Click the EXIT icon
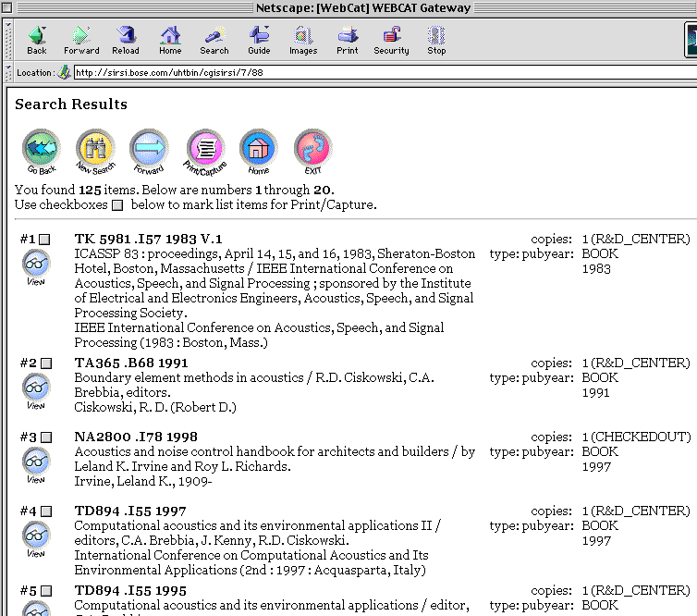 point(312,149)
